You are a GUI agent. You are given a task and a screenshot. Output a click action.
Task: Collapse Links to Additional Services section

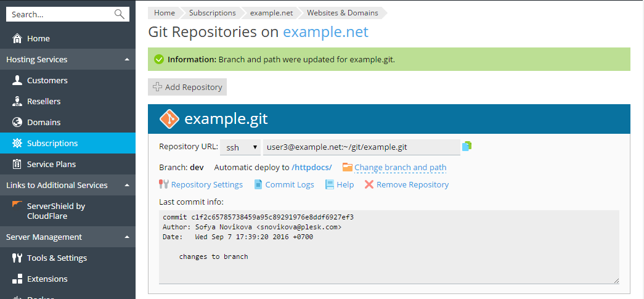(x=126, y=186)
